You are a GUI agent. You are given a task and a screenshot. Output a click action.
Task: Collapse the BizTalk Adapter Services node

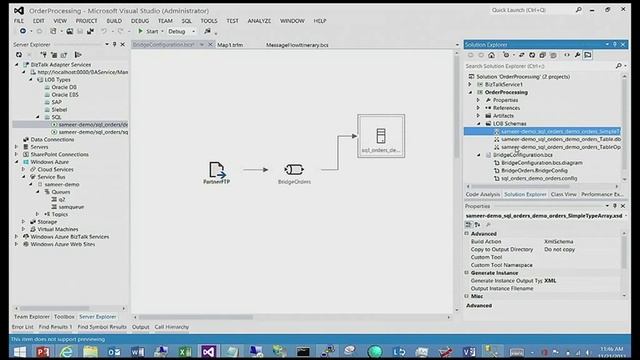pyautogui.click(x=17, y=64)
